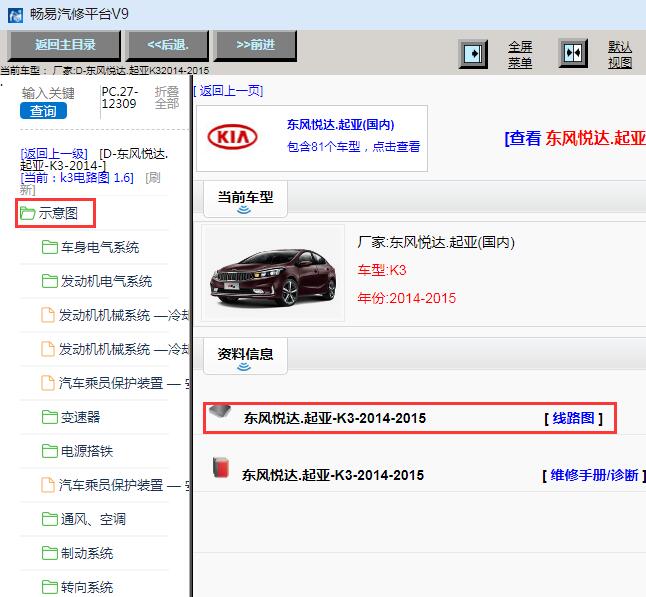Screen dimensions: 646x597
Task: Click 东风悦达.起亚-K3-2014-2015 text in 维修手册 row
Action: [x=333, y=475]
